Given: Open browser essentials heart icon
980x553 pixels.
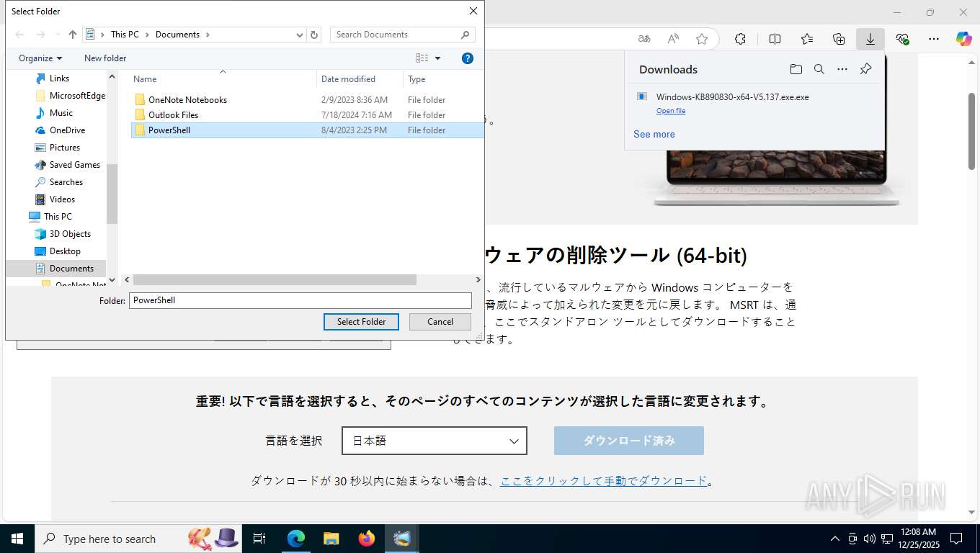Looking at the screenshot, I should tap(902, 39).
